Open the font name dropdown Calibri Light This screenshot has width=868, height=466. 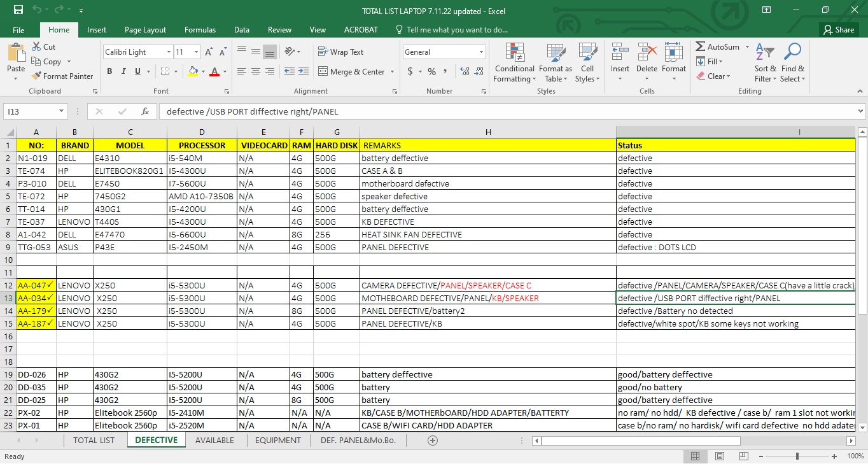click(169, 52)
